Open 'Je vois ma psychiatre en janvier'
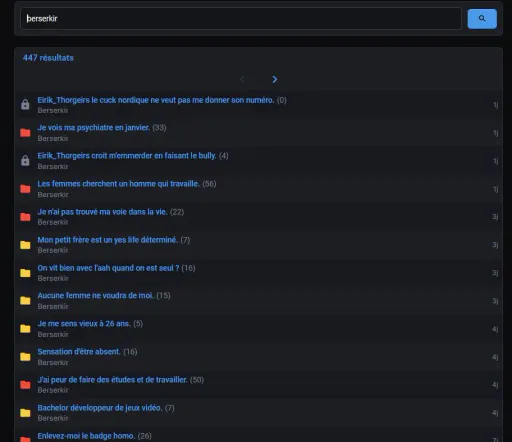 point(94,128)
